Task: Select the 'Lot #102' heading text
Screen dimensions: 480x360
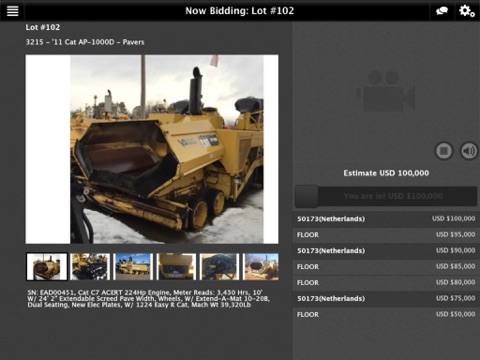Action: point(43,27)
